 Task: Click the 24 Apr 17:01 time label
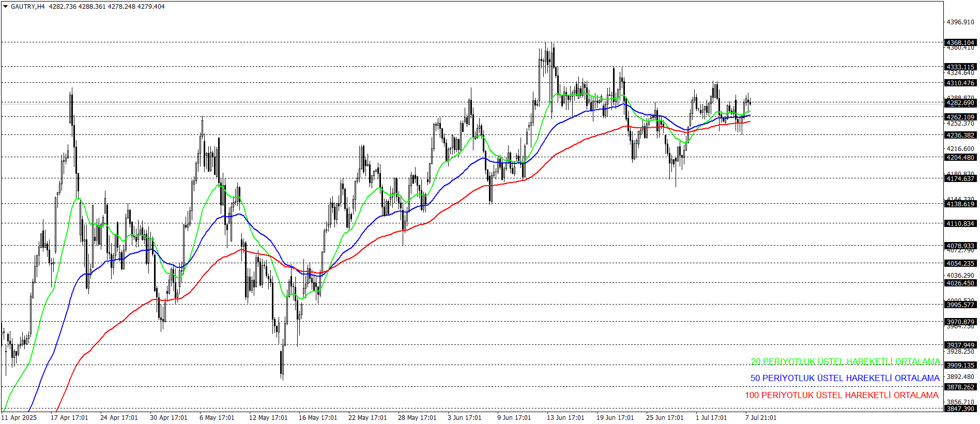(119, 418)
